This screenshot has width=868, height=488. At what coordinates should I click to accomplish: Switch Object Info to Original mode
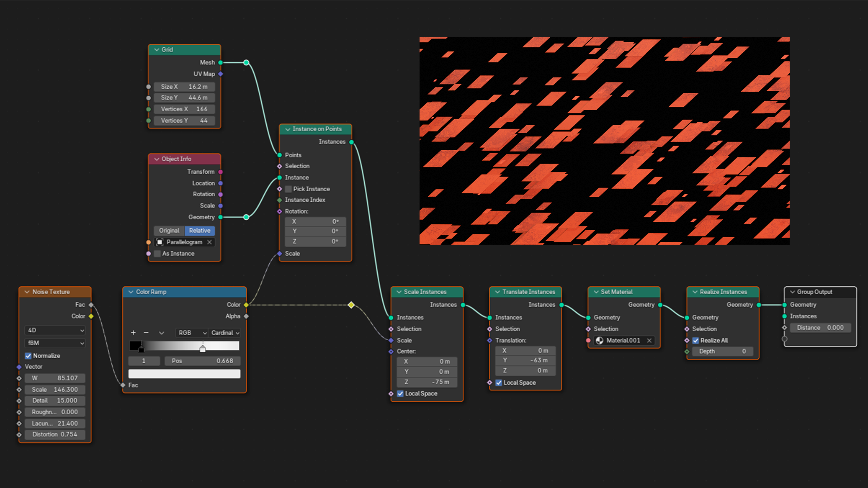pos(169,231)
